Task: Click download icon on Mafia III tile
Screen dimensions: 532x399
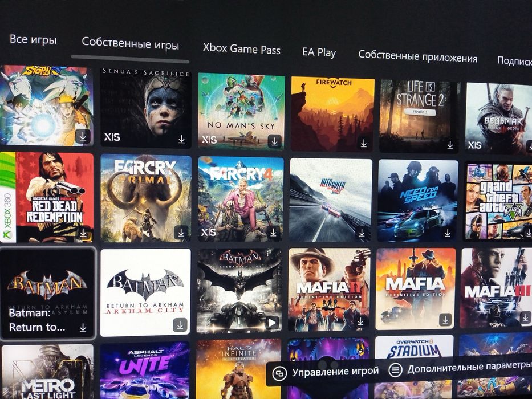Action: (x=525, y=318)
